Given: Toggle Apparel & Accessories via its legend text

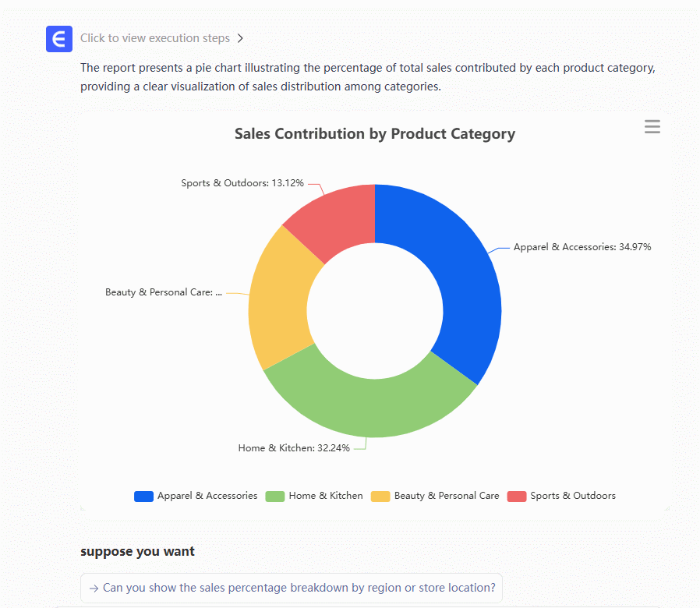Looking at the screenshot, I should coord(207,496).
